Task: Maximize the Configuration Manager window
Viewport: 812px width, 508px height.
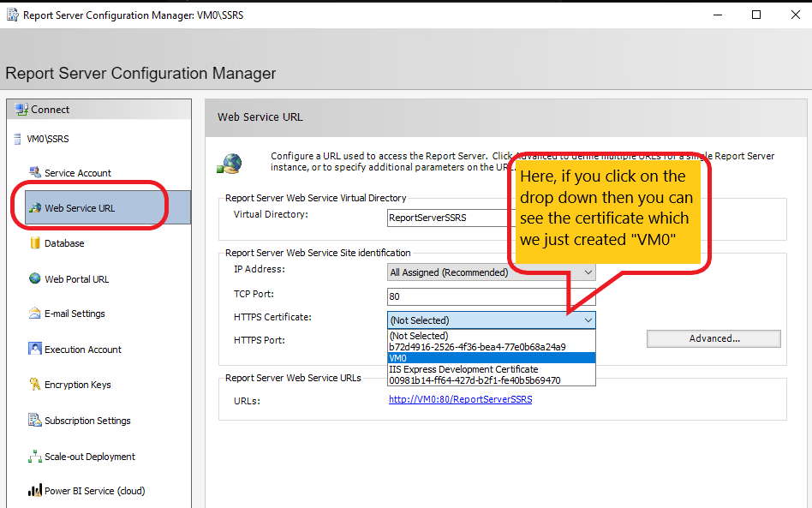Action: point(756,15)
